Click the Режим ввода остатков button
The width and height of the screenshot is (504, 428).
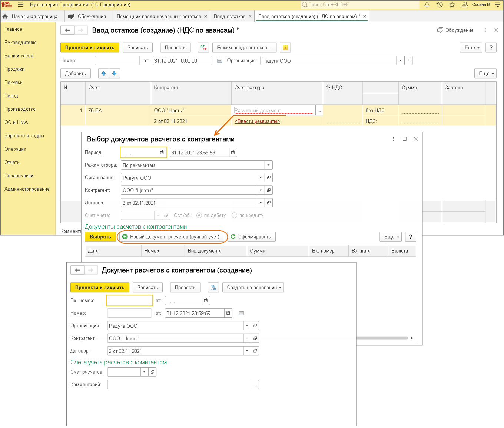pos(244,47)
